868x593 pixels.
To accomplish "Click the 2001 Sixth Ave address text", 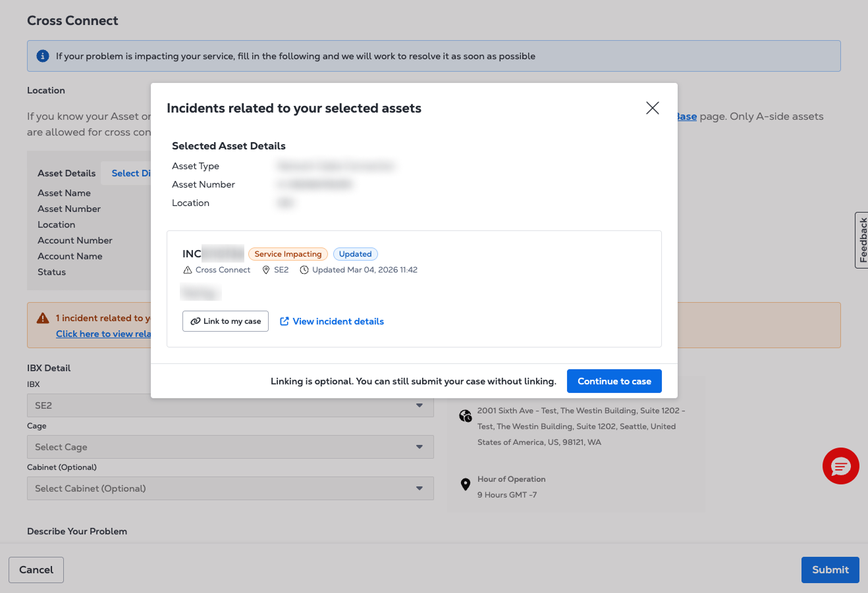I will (x=581, y=426).
